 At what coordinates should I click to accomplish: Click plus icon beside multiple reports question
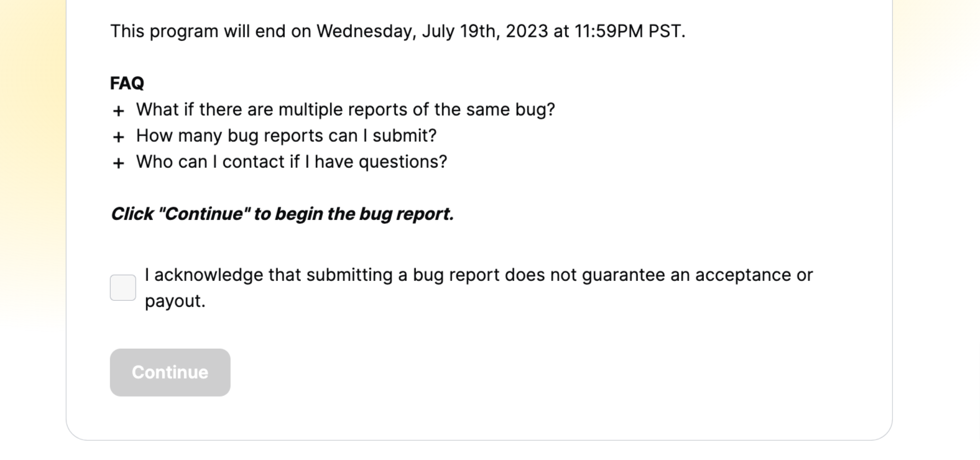pyautogui.click(x=119, y=111)
